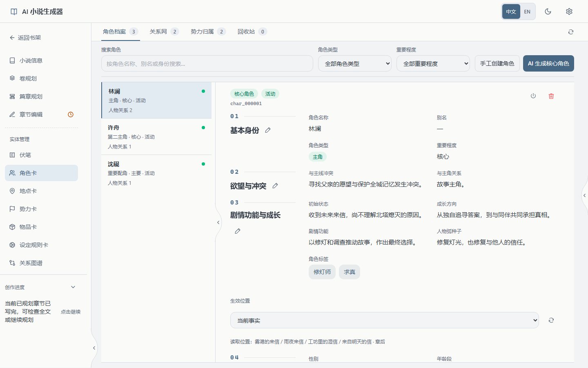The height and width of the screenshot is (368, 588).
Task: Edit 剧情功能与成长 section pencil icon
Action: pyautogui.click(x=238, y=231)
